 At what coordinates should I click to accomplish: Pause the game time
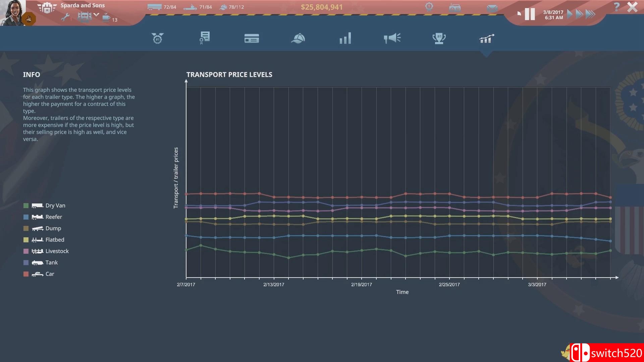click(530, 14)
